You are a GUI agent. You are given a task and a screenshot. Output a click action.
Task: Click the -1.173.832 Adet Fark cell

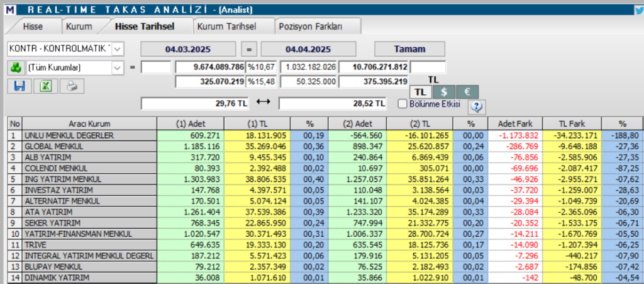click(x=515, y=135)
